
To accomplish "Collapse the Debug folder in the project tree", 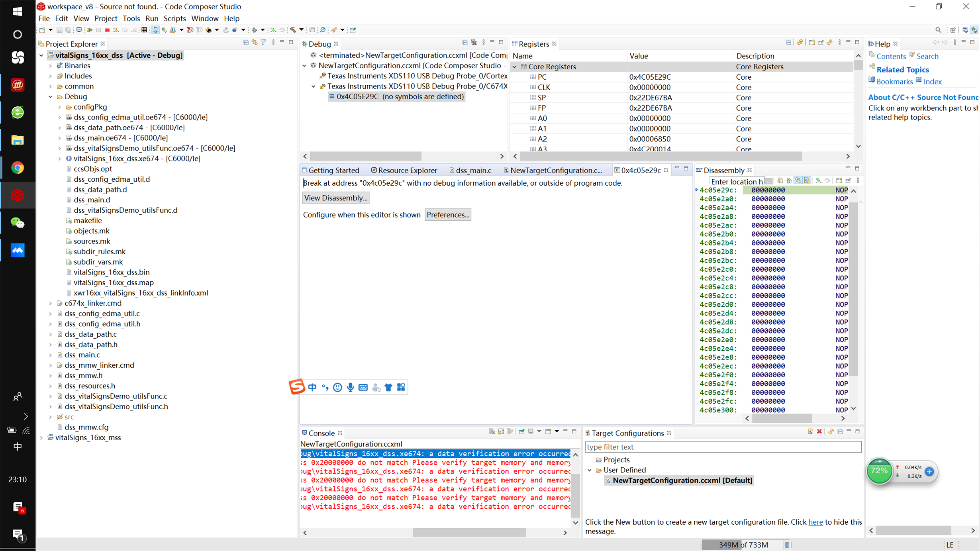I will 51,97.
